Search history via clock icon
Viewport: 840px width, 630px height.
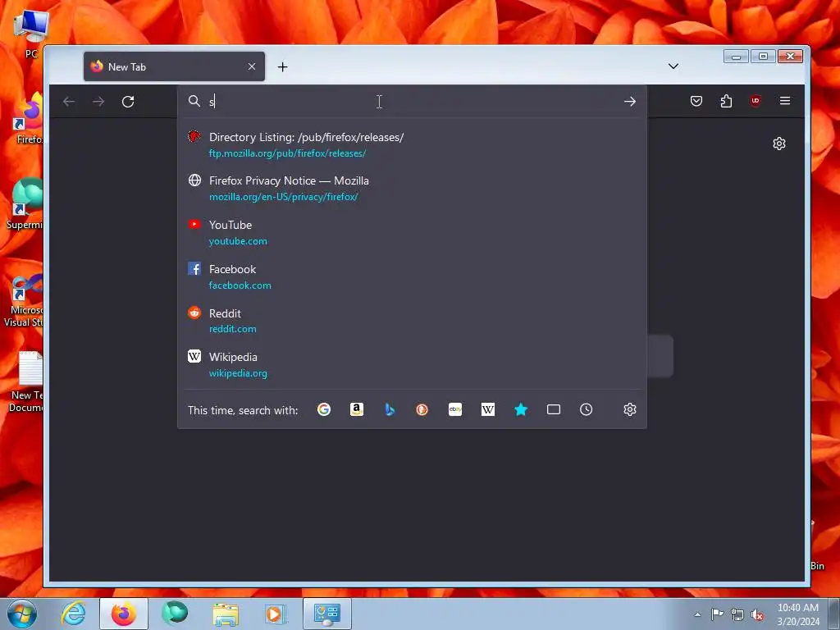click(586, 410)
